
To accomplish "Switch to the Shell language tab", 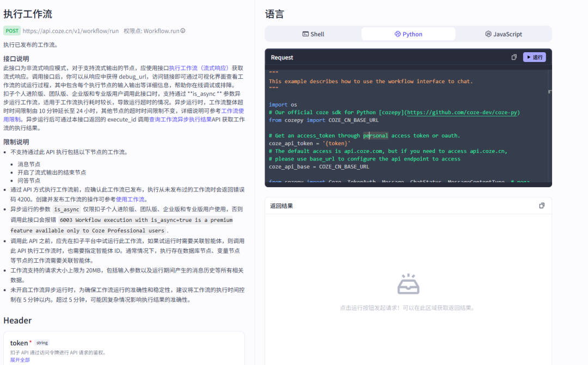I will coord(313,34).
